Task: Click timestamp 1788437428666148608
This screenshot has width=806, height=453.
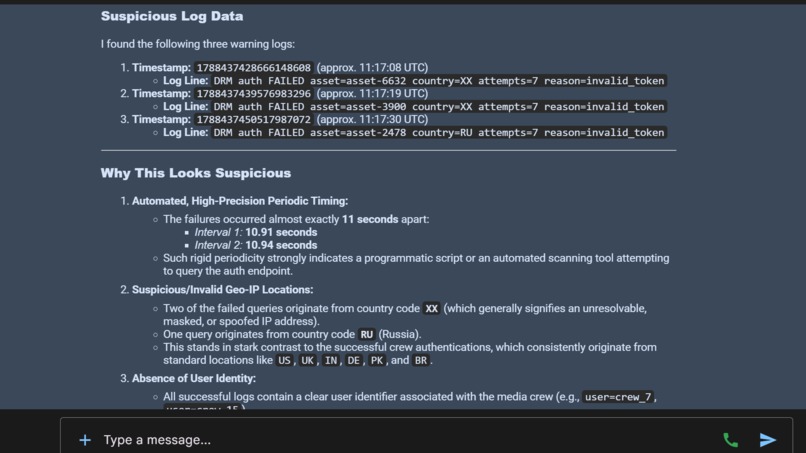Action: click(254, 68)
